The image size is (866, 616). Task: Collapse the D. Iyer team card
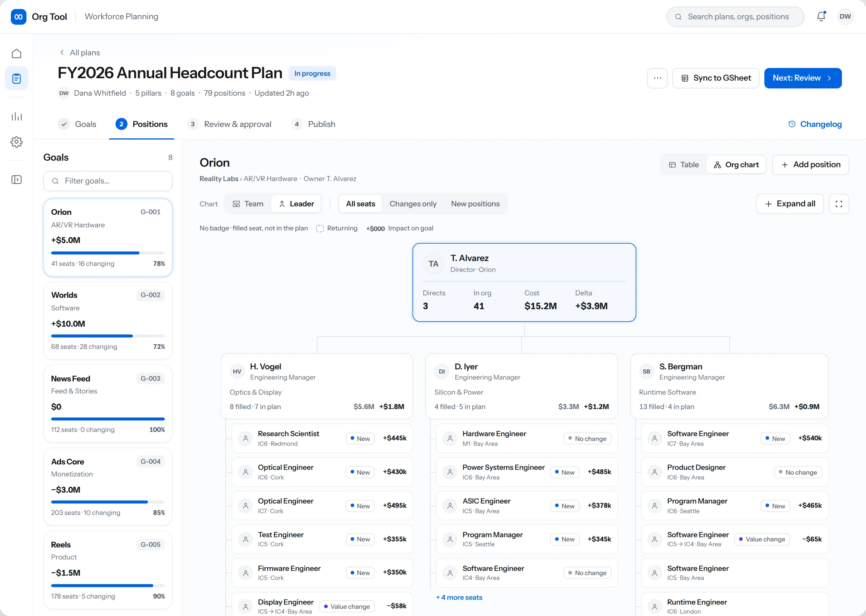click(521, 386)
